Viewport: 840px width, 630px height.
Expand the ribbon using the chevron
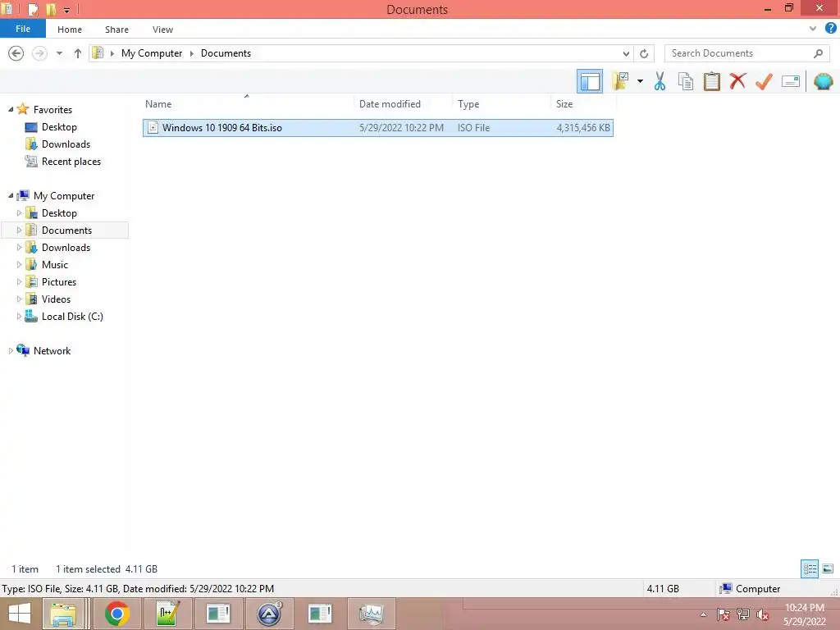[x=813, y=29]
